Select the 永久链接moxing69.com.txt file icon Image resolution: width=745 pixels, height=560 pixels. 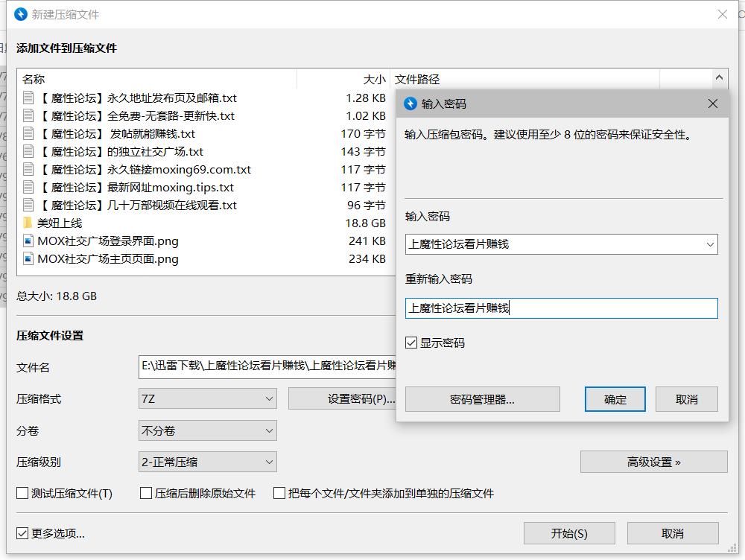pyautogui.click(x=28, y=169)
